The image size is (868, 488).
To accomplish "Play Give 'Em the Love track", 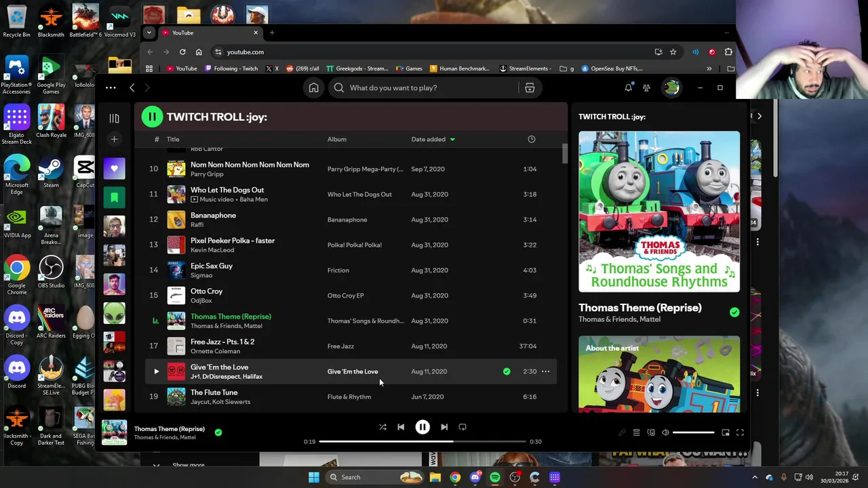I will [x=156, y=371].
